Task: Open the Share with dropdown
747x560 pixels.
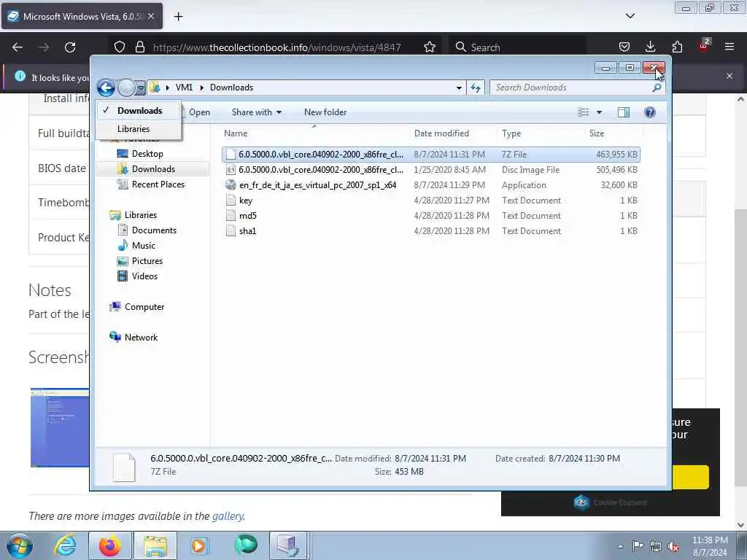Action: pyautogui.click(x=256, y=112)
